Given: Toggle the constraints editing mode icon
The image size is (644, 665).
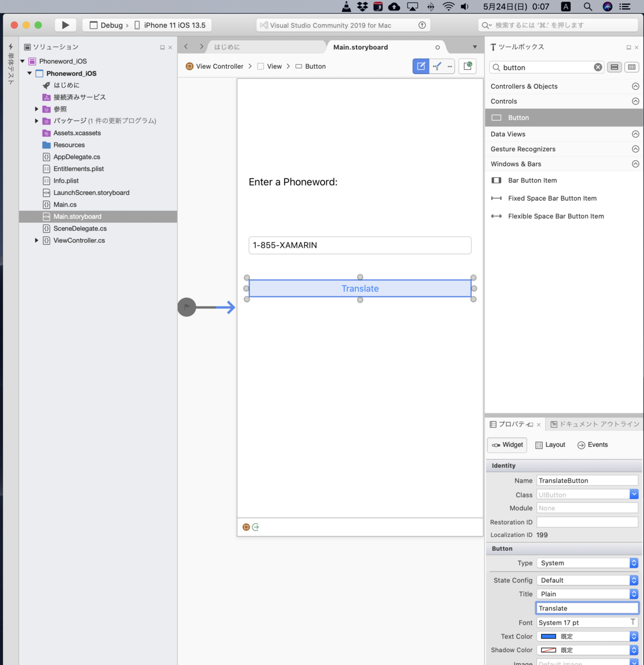Looking at the screenshot, I should tap(437, 66).
